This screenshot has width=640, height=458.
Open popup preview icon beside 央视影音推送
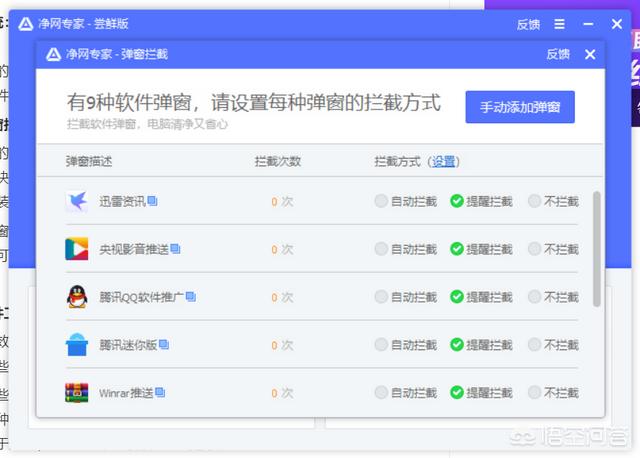(x=175, y=249)
